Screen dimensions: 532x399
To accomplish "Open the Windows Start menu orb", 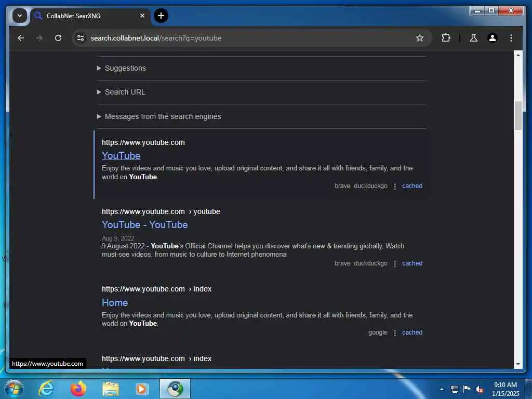I will pos(14,389).
